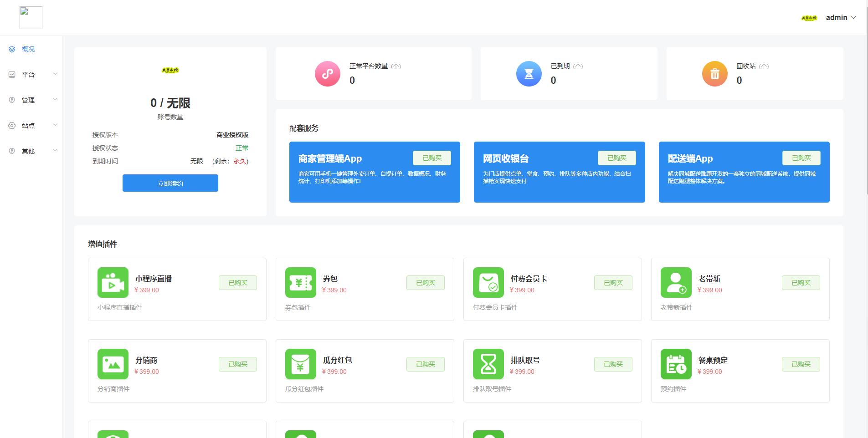Image resolution: width=868 pixels, height=438 pixels.
Task: Open the 其他 sidebar menu
Action: click(x=31, y=151)
